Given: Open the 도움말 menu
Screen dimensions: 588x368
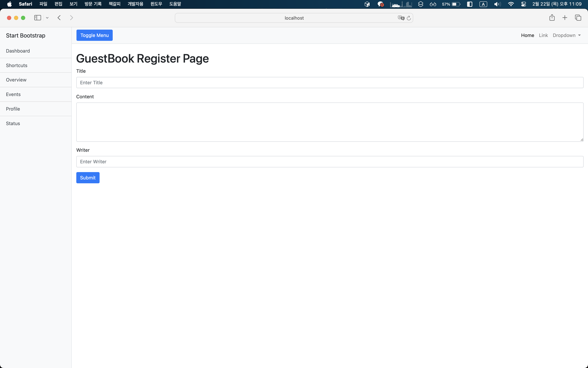Looking at the screenshot, I should (175, 4).
